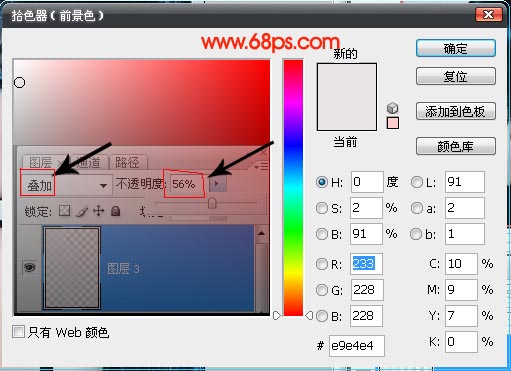Click the R field showing 233
The width and height of the screenshot is (511, 371).
click(366, 264)
